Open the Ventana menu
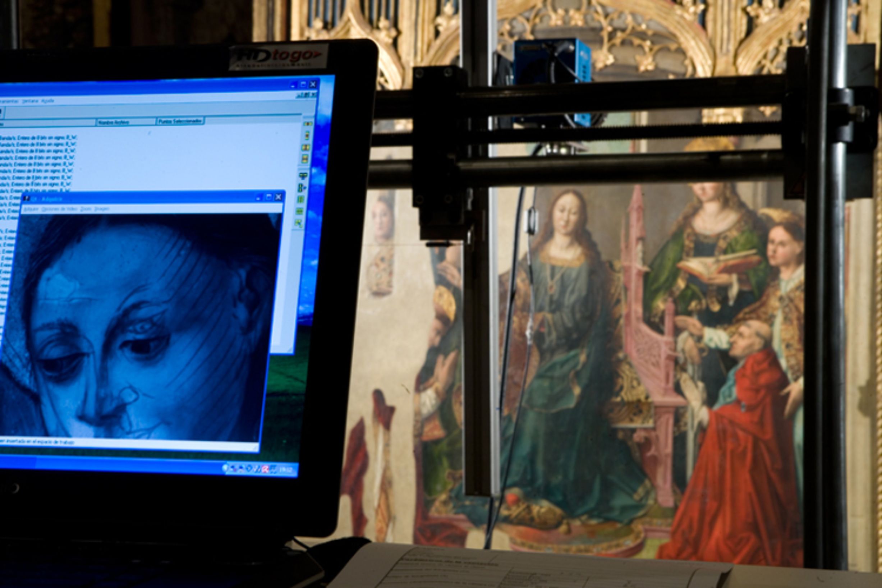Screen dimensions: 882x588 click(x=30, y=101)
